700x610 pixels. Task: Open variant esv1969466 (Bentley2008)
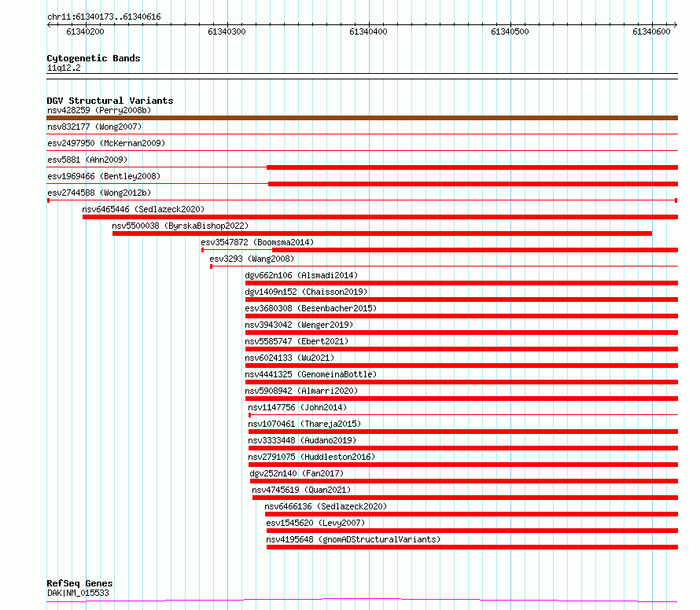104,176
